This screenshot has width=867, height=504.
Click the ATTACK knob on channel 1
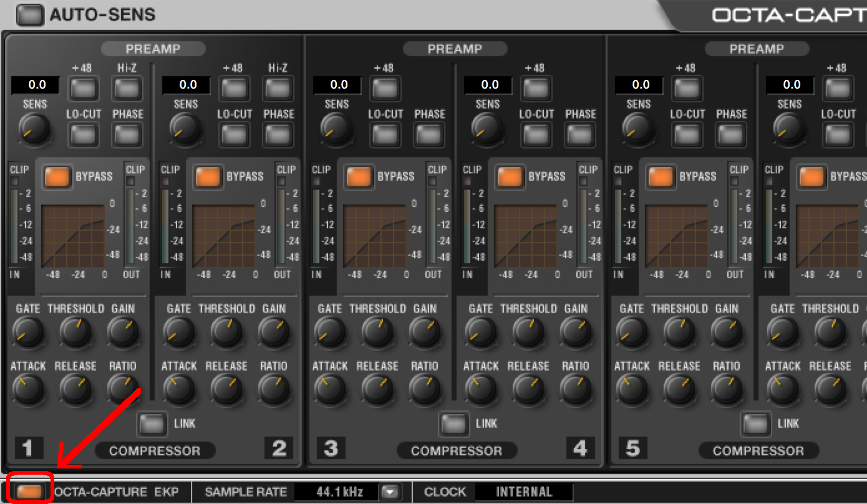click(28, 389)
